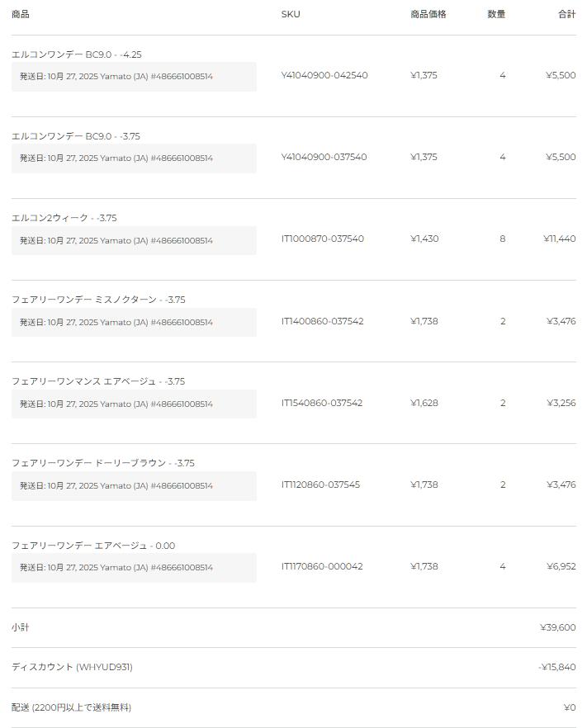The width and height of the screenshot is (587, 728).
Task: Click tracking number under フェアリーワンマンス エアベージュ
Action: [182, 404]
